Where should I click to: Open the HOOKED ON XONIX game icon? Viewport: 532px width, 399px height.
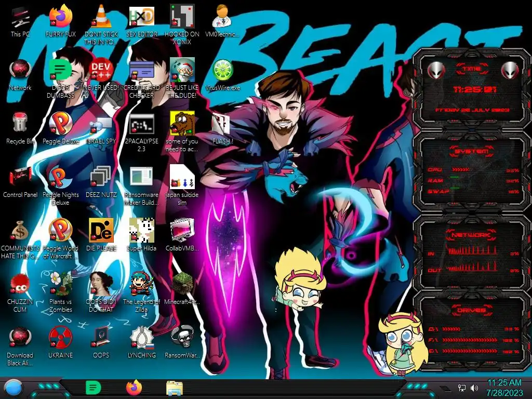tap(182, 25)
